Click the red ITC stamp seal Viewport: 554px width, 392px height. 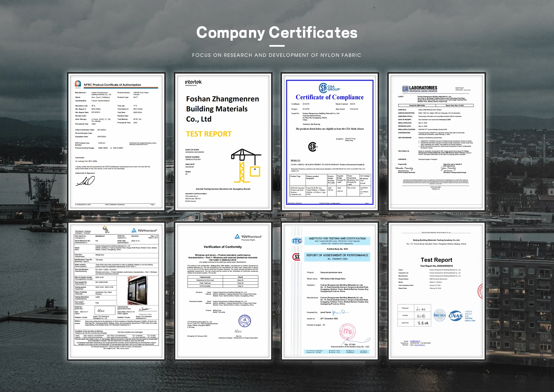pyautogui.click(x=347, y=332)
